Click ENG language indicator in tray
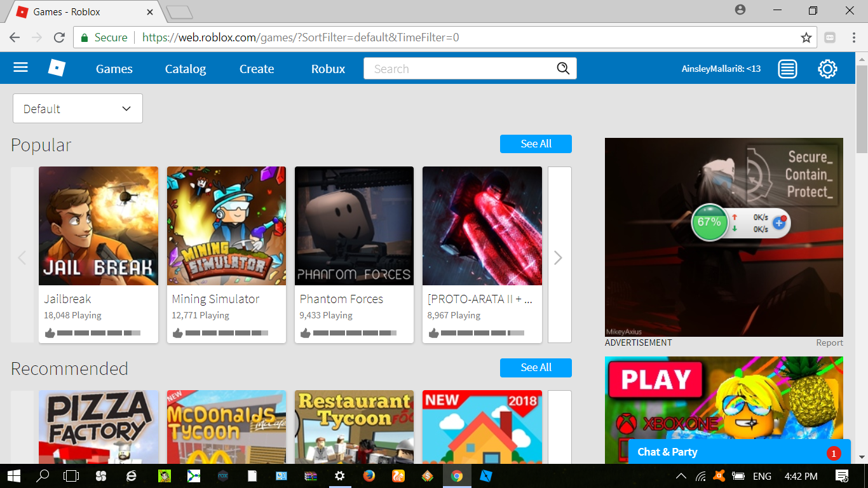 [762, 476]
